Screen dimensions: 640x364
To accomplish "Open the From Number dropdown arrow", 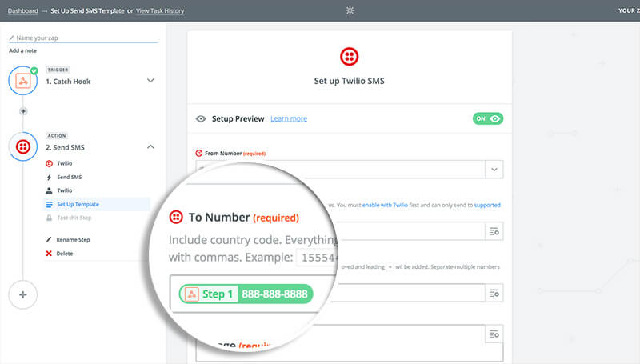I will 494,170.
